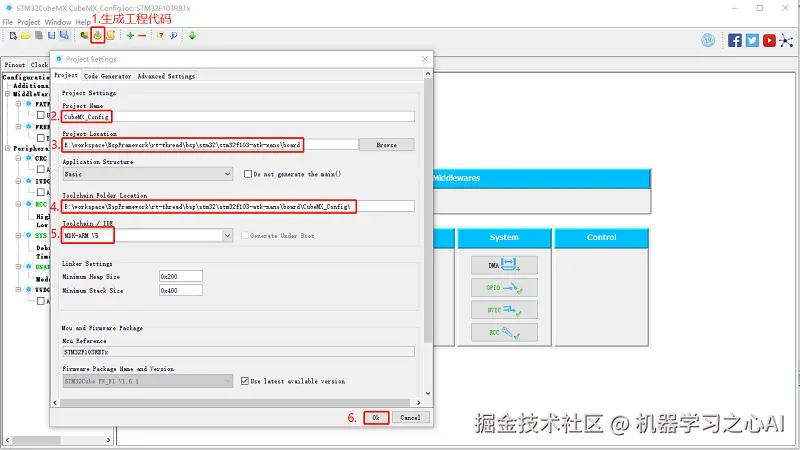This screenshot has width=800, height=450.
Task: Open the ST anniversary badge icon
Action: tap(708, 40)
